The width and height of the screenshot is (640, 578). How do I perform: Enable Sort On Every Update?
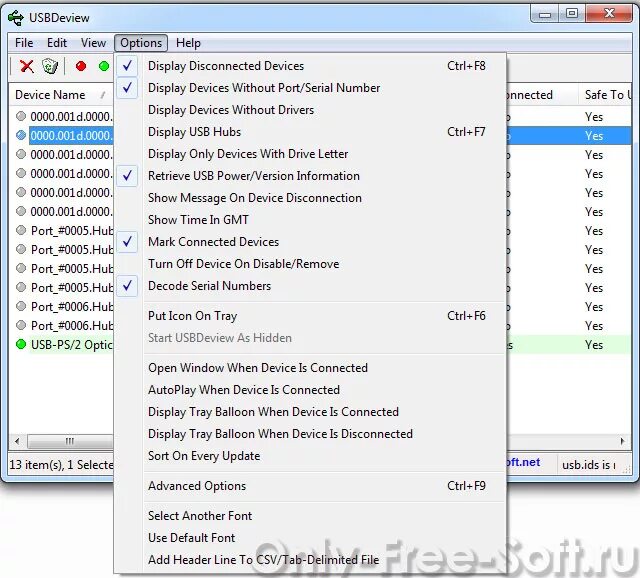(311, 456)
